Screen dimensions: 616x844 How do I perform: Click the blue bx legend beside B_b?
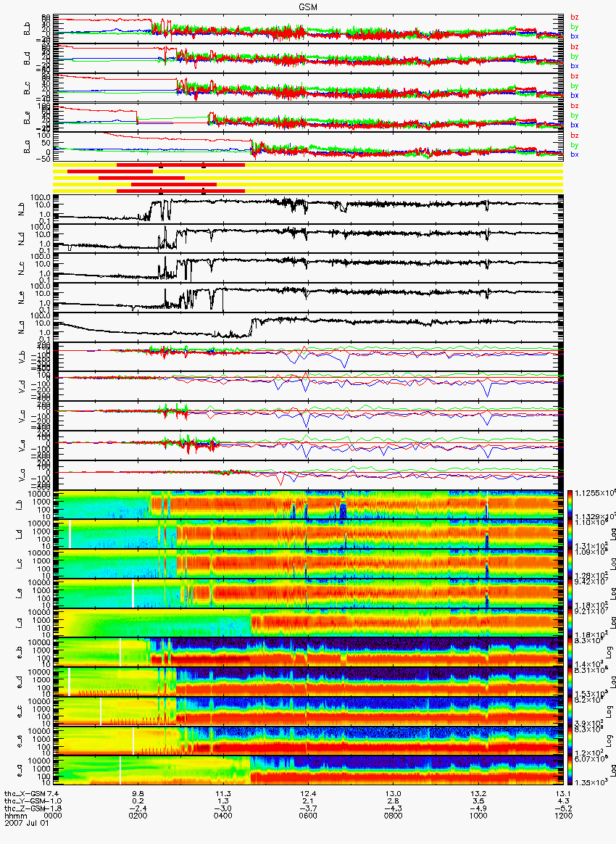pyautogui.click(x=574, y=36)
